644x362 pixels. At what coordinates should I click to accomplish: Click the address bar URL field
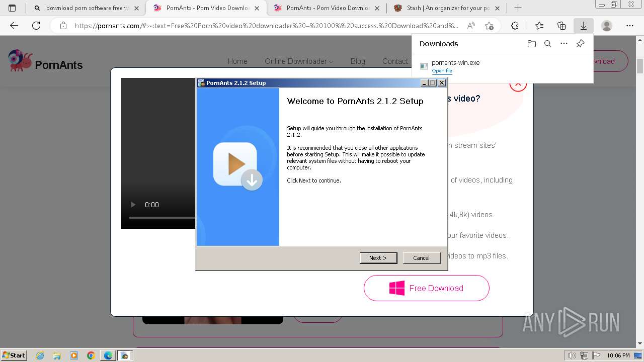(x=267, y=26)
